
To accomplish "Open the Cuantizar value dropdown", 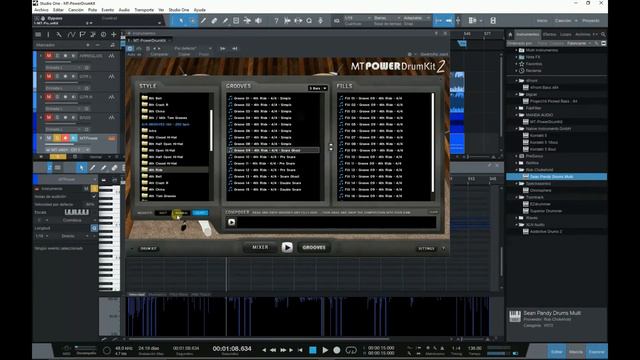I will 358,18.
